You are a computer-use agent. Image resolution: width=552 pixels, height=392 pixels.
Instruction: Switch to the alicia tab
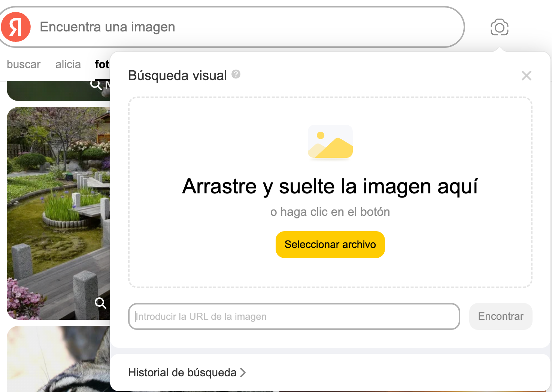click(68, 64)
